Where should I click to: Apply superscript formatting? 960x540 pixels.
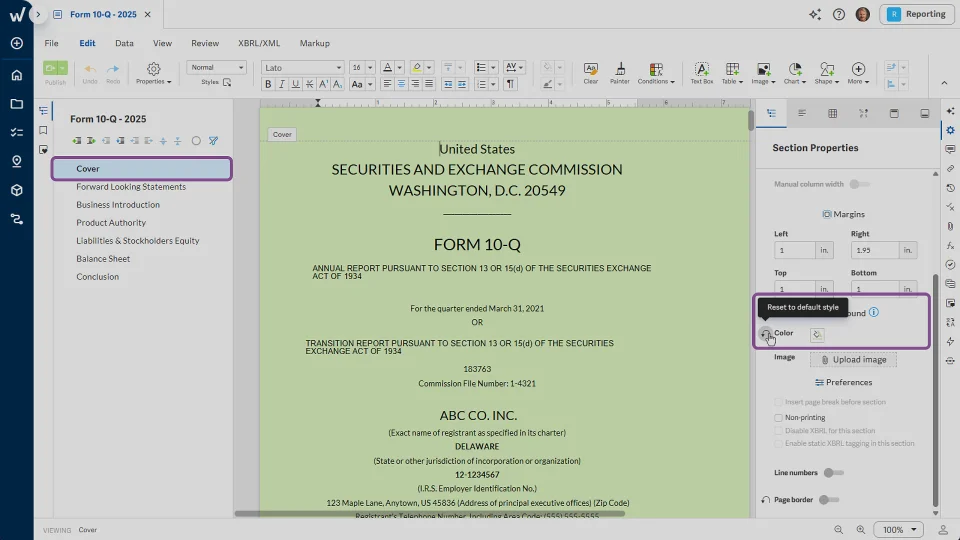323,84
